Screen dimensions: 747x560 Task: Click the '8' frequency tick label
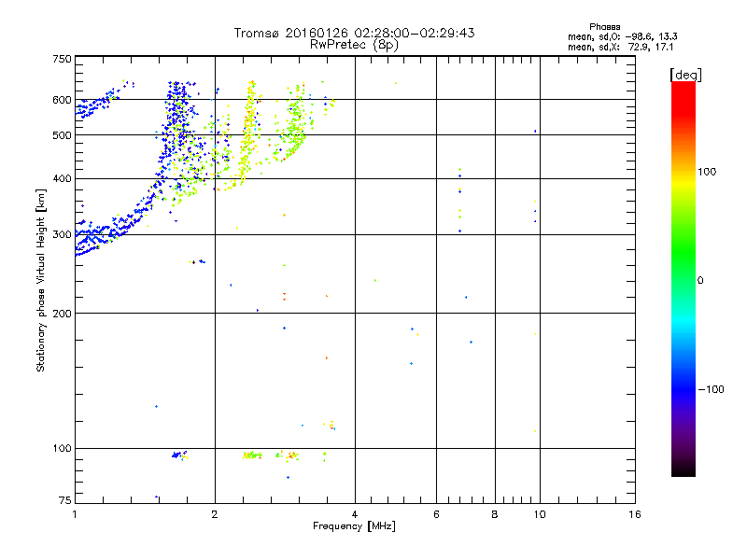(x=495, y=514)
